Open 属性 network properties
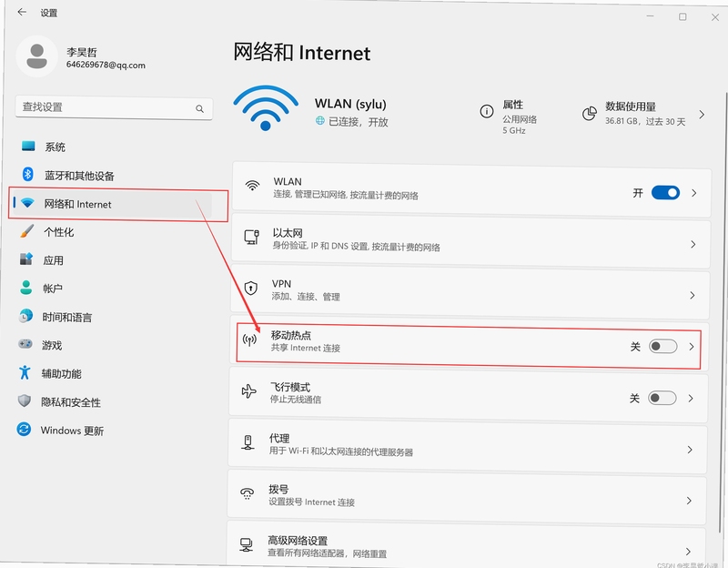This screenshot has height=568, width=728. point(512,105)
